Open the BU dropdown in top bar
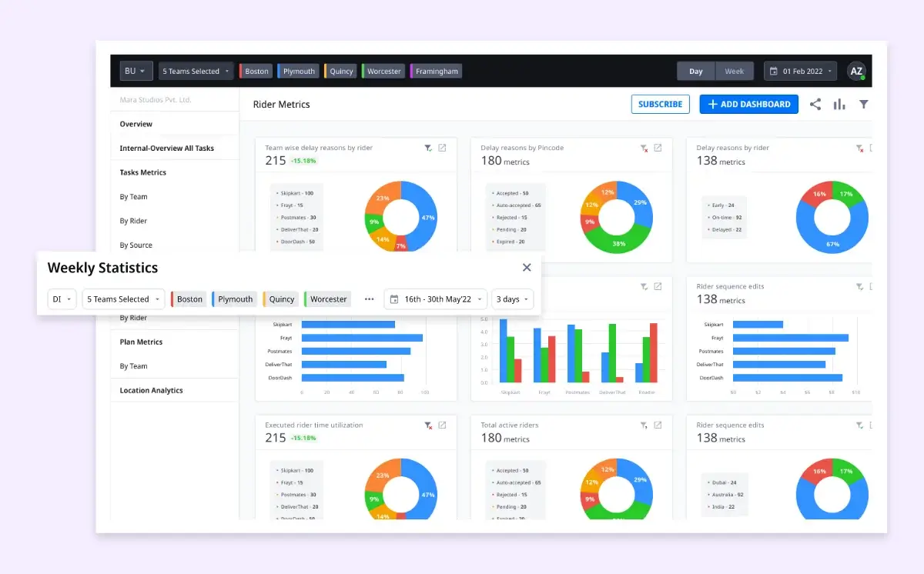Viewport: 924px width, 574px height. (136, 72)
